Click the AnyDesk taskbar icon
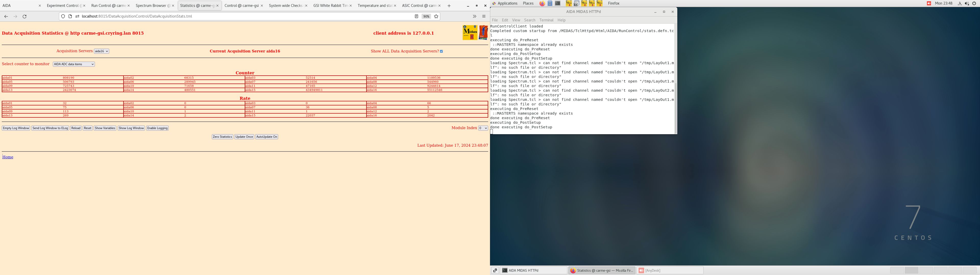Image resolution: width=980 pixels, height=275 pixels. [653, 270]
